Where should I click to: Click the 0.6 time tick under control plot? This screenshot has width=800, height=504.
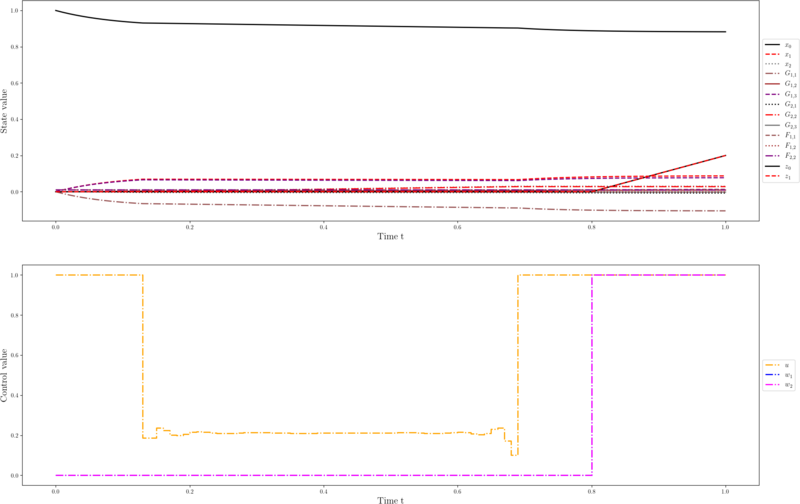point(458,491)
